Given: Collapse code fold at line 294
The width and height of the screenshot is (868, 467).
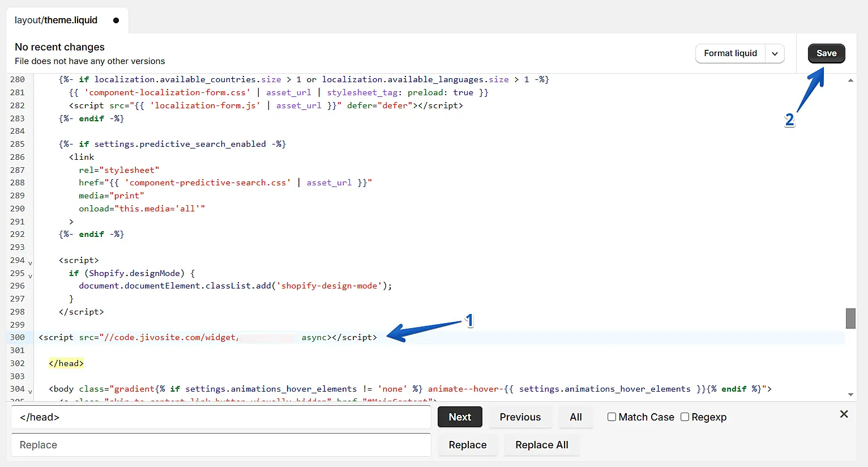Looking at the screenshot, I should click(x=30, y=263).
